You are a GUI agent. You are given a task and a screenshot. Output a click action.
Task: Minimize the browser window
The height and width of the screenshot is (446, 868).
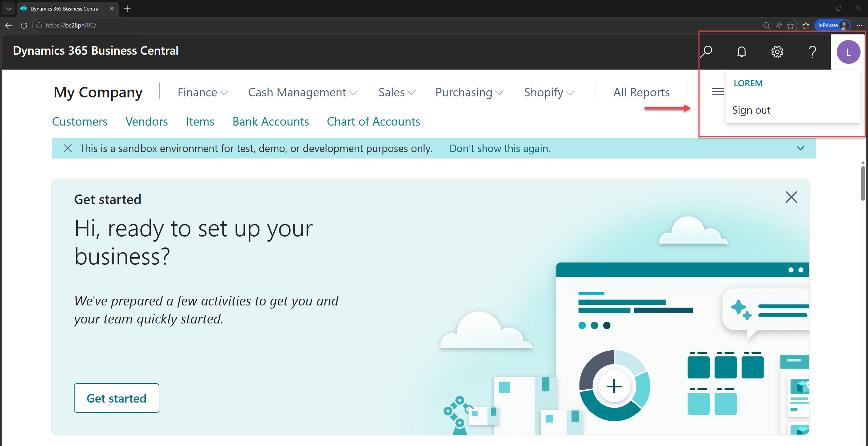(819, 8)
